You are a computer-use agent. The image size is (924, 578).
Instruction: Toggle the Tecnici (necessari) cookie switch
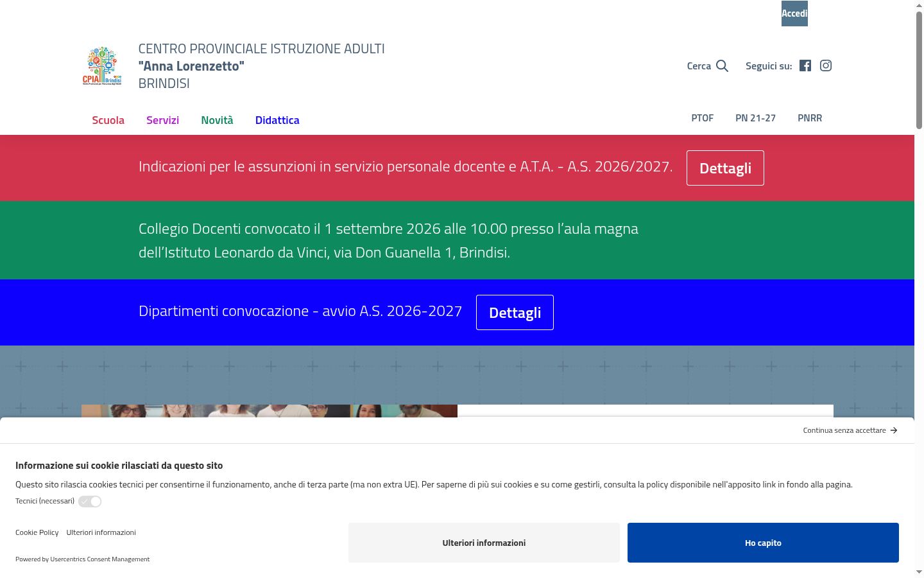[x=90, y=502]
